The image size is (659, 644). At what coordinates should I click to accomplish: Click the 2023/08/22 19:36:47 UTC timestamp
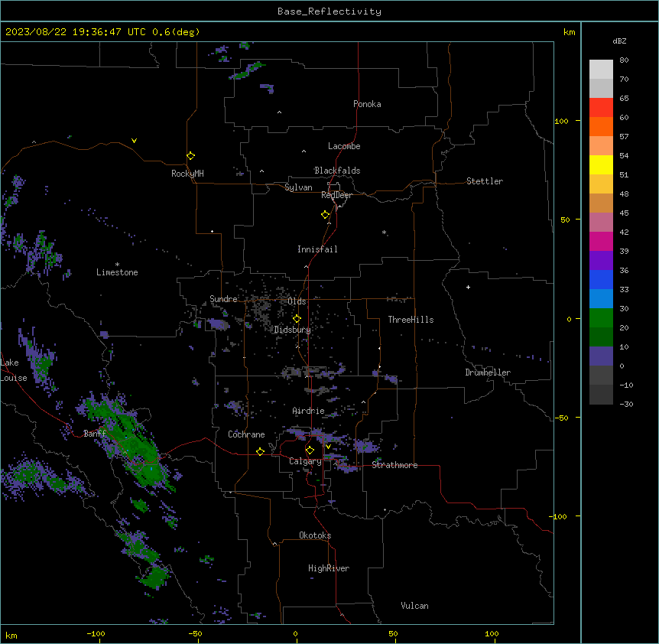tap(76, 32)
